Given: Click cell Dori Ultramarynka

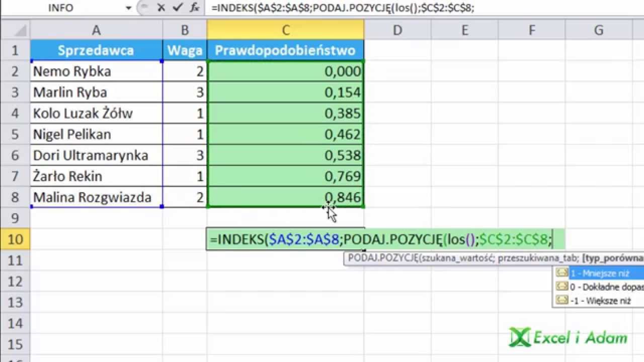Looking at the screenshot, I should (96, 155).
